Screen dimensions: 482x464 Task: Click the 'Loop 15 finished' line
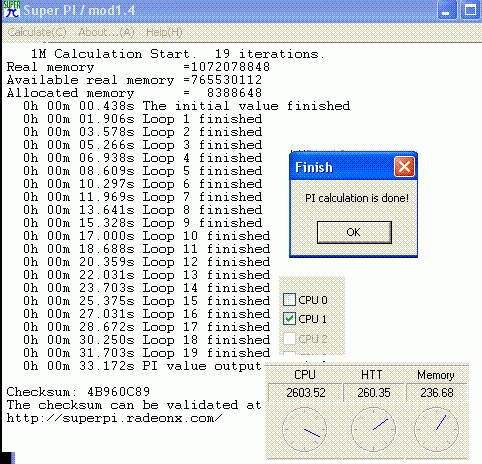[146, 301]
